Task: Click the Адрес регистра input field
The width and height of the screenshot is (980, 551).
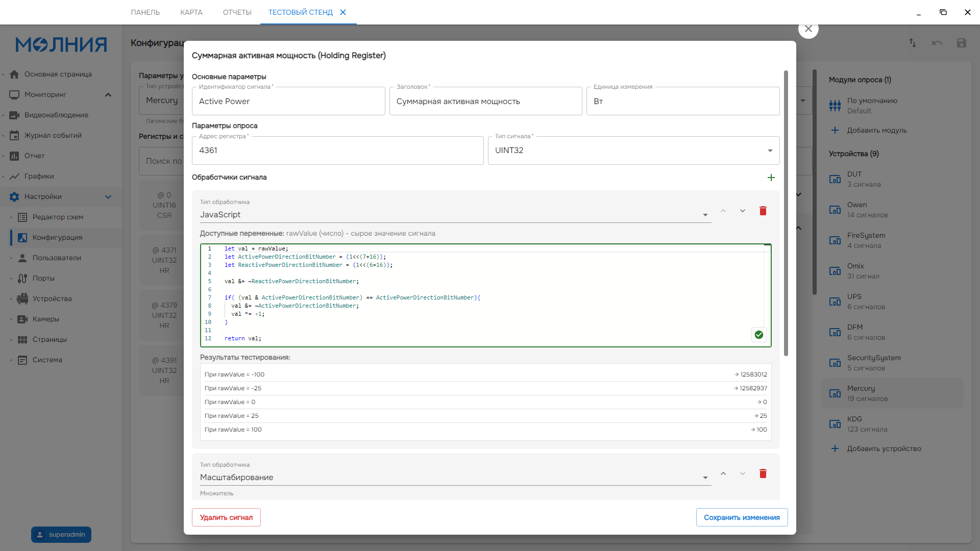Action: pyautogui.click(x=337, y=151)
